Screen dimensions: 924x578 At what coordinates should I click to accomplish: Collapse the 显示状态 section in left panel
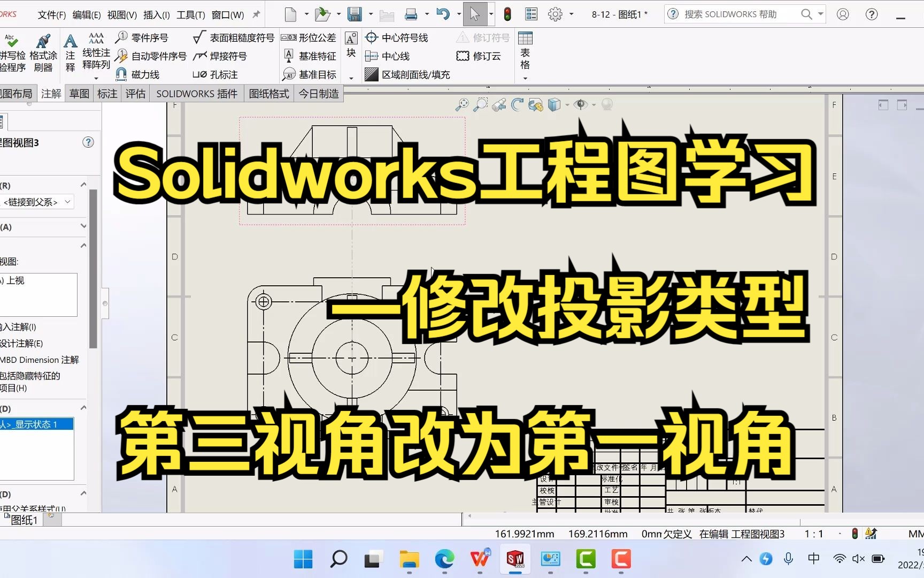(x=83, y=407)
